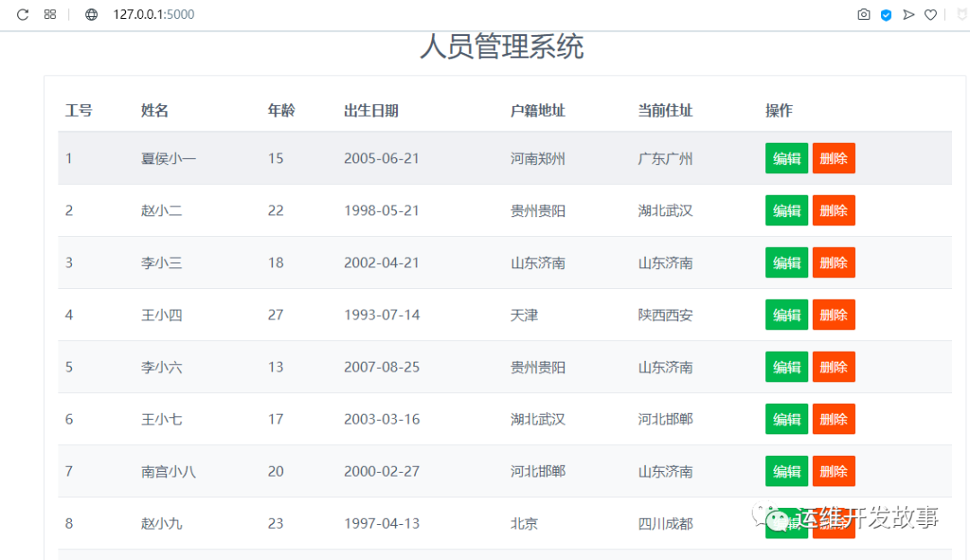Click the 当前住址 column header
The width and height of the screenshot is (970, 560).
(x=665, y=110)
